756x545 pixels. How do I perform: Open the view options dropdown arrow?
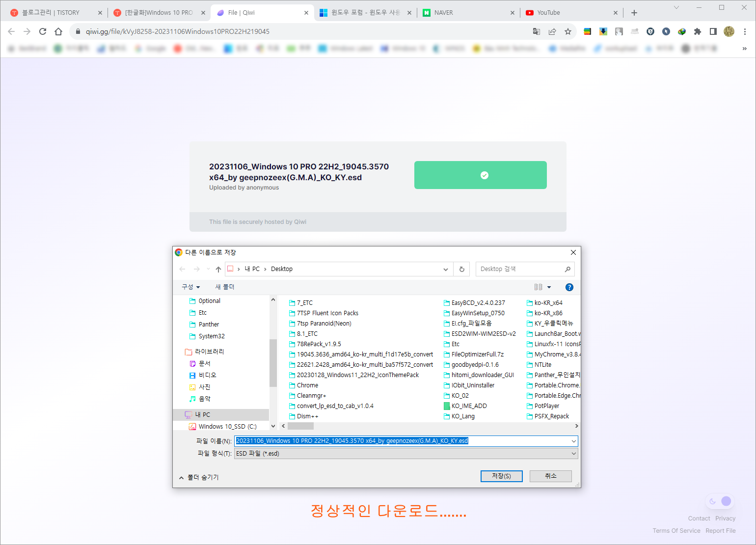coord(549,287)
